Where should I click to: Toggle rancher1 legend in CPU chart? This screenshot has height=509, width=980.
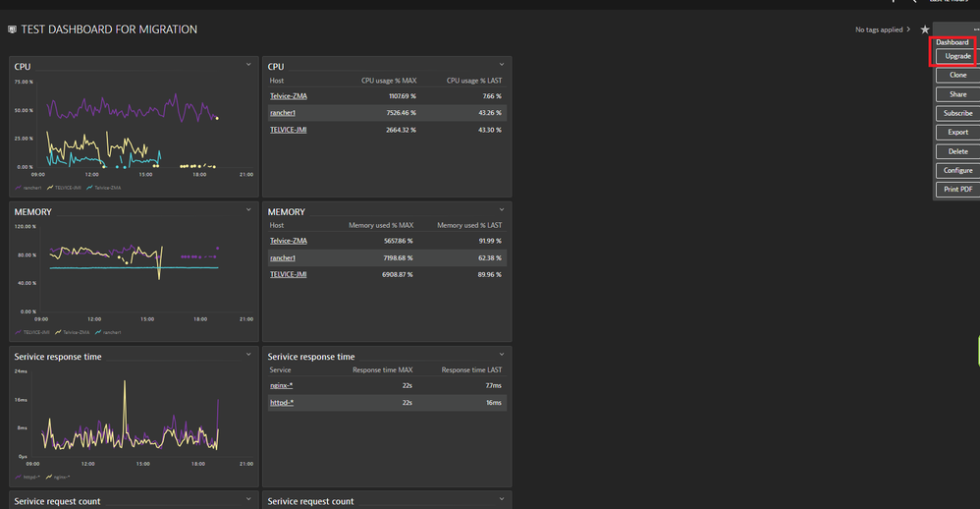28,188
